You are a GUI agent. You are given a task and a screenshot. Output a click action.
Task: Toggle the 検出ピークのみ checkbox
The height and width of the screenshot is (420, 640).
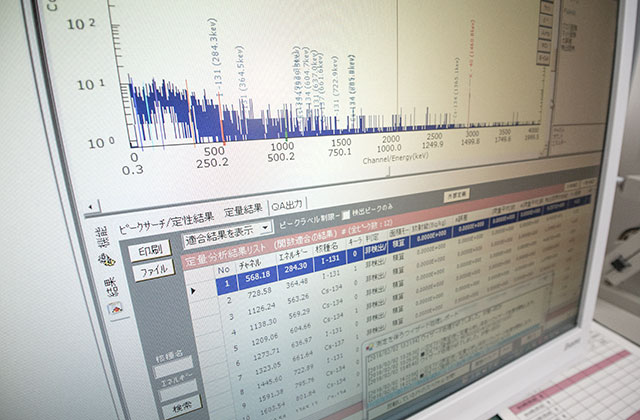[x=346, y=215]
